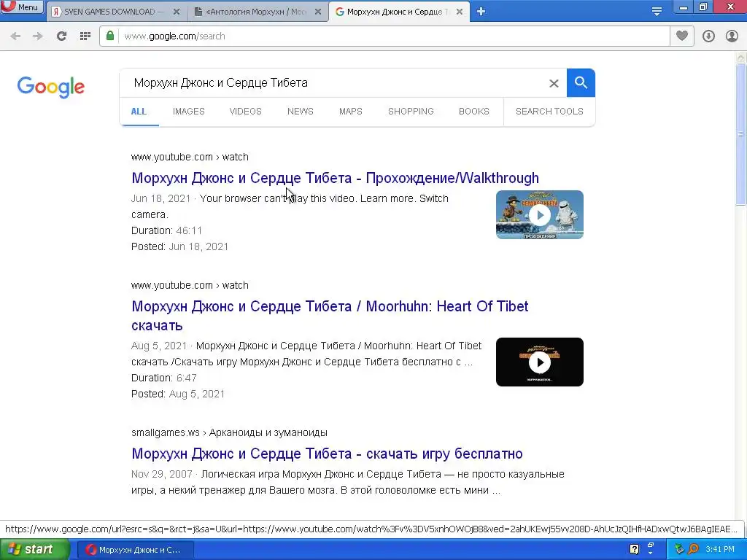Switch to the SVEN GAMES DOWNLOAD tab
The width and height of the screenshot is (747, 560).
coord(116,12)
